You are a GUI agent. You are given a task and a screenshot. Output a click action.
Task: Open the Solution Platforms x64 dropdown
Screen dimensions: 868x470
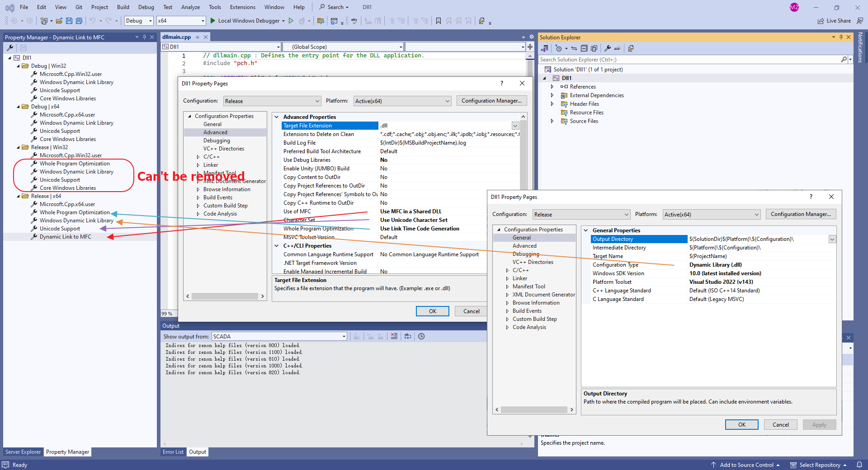[181, 21]
